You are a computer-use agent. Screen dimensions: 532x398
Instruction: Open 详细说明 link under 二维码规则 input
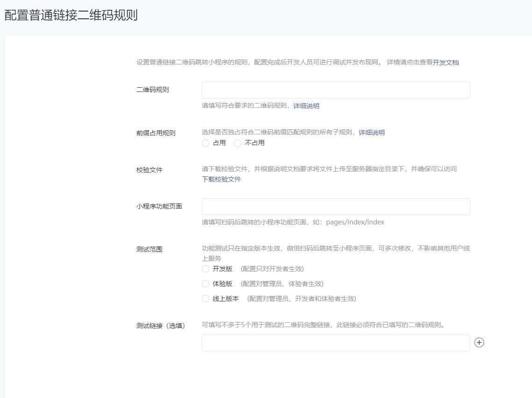click(x=306, y=106)
